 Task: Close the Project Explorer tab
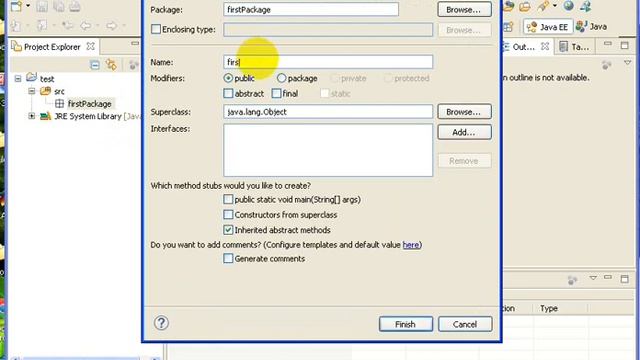point(91,46)
